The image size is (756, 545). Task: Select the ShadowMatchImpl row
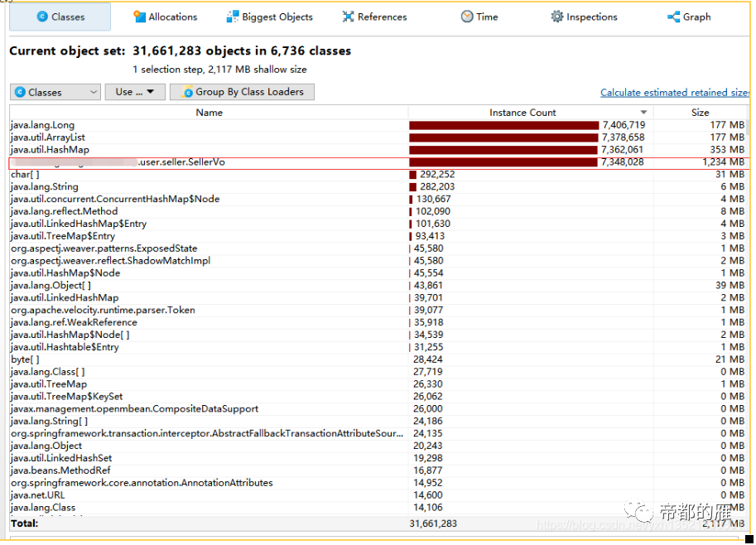click(x=378, y=261)
